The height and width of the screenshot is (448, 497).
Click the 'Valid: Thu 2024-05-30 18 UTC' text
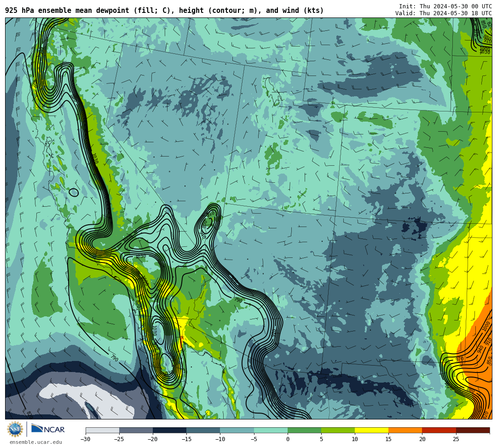444,13
